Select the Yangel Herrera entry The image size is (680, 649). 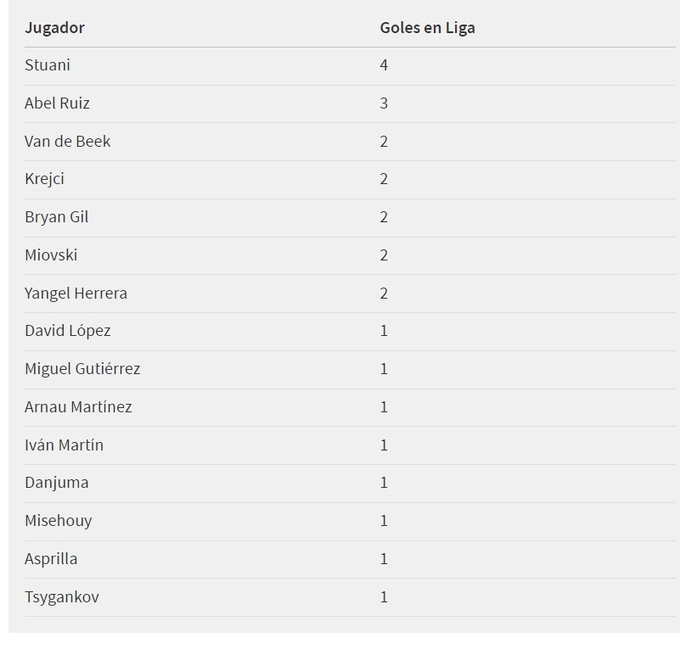[x=76, y=293]
